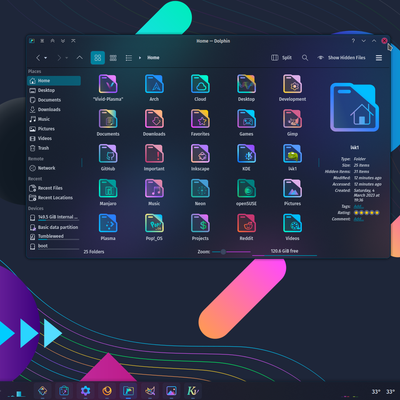This screenshot has width=400, height=400.
Task: Open image viewer icon in taskbar
Action: pos(171,390)
